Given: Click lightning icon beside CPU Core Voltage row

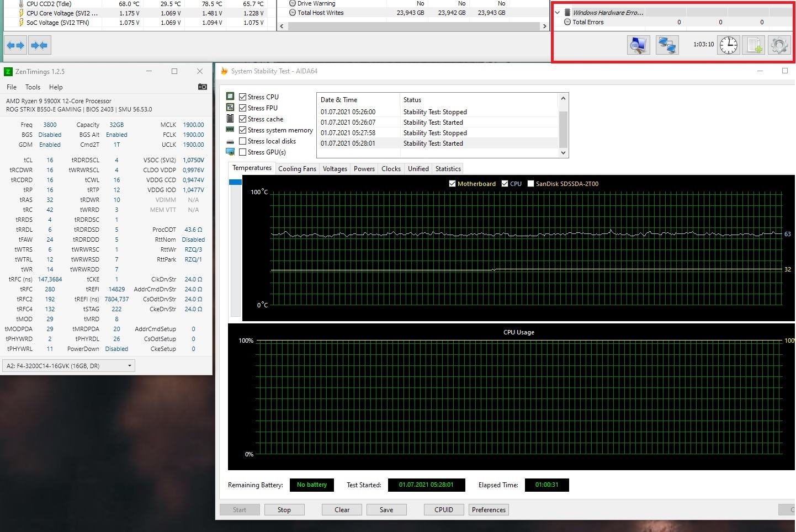Looking at the screenshot, I should tap(21, 13).
